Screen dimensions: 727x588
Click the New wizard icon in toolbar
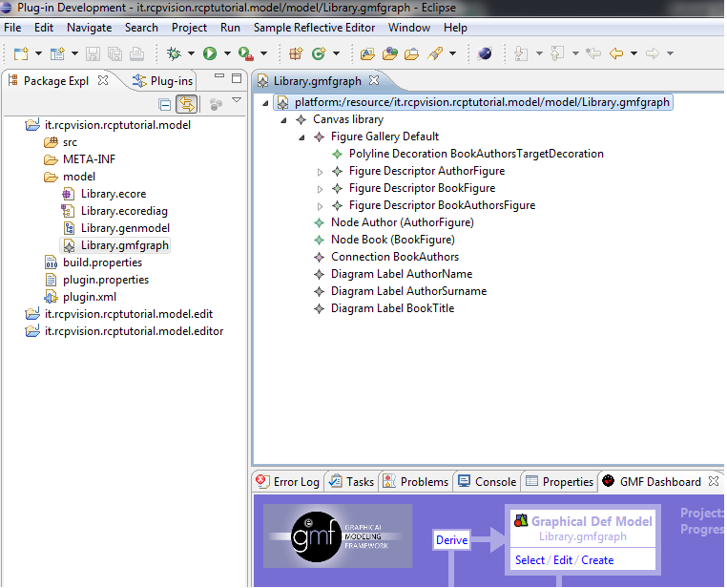point(21,53)
